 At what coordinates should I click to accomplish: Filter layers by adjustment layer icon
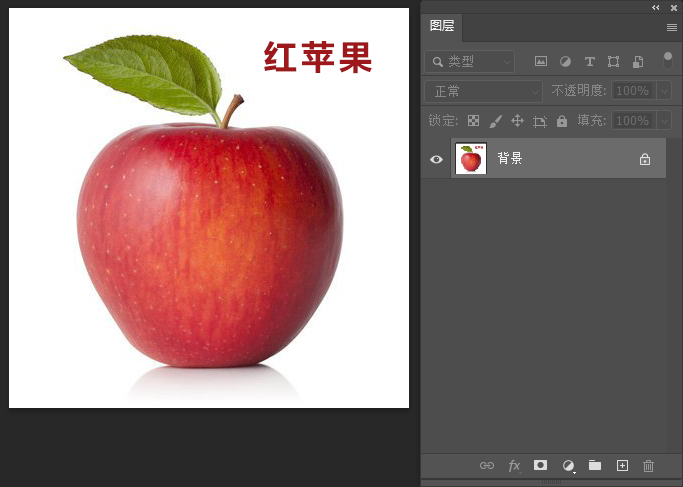point(565,61)
